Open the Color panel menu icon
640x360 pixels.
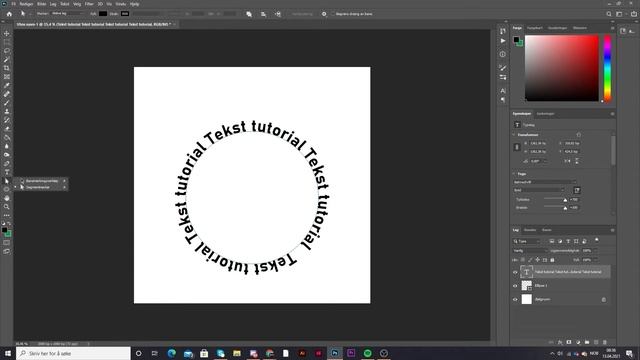612,28
